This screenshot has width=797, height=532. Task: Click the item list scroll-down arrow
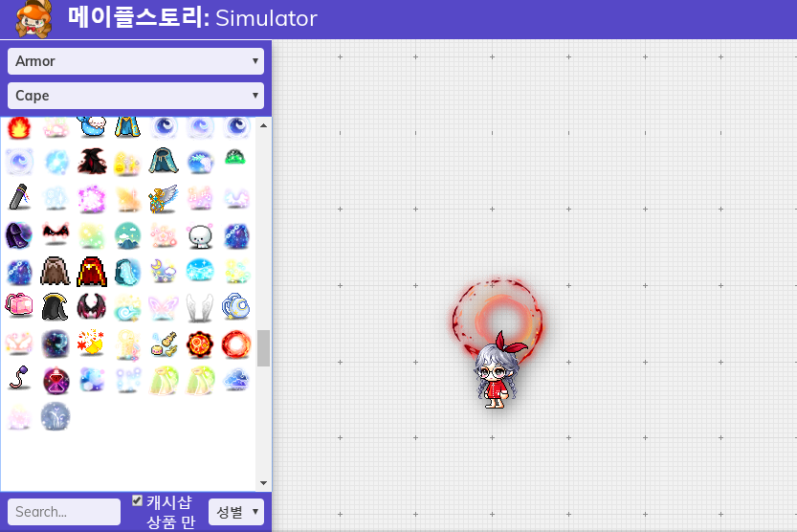point(263,483)
